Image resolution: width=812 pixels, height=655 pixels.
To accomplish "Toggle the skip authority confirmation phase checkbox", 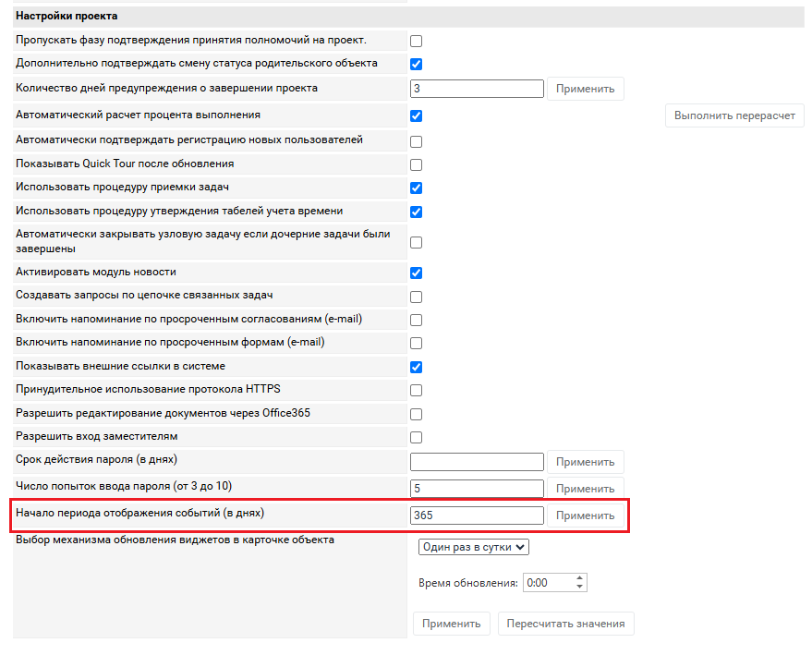I will pyautogui.click(x=416, y=41).
